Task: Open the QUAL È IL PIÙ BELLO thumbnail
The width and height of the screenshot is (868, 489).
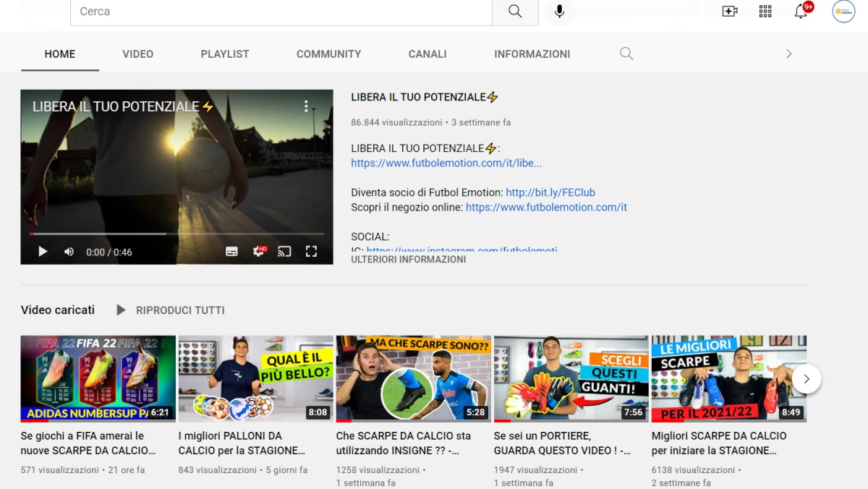Action: [256, 378]
